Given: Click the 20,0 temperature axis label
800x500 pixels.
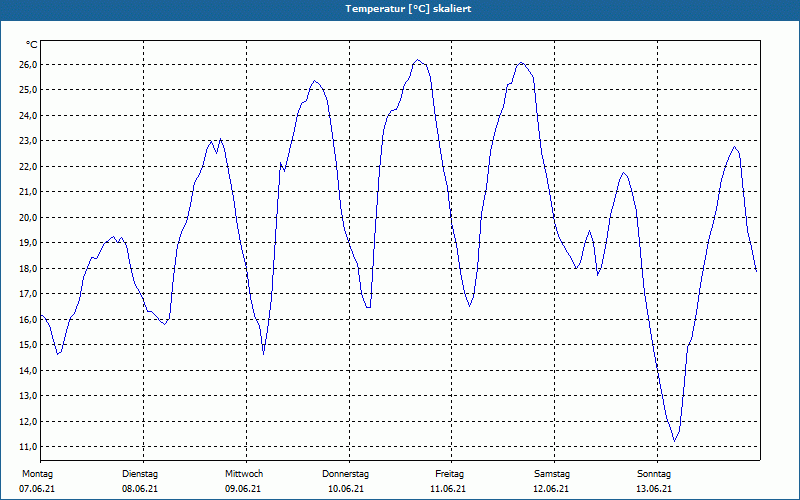Looking at the screenshot, I should (29, 218).
